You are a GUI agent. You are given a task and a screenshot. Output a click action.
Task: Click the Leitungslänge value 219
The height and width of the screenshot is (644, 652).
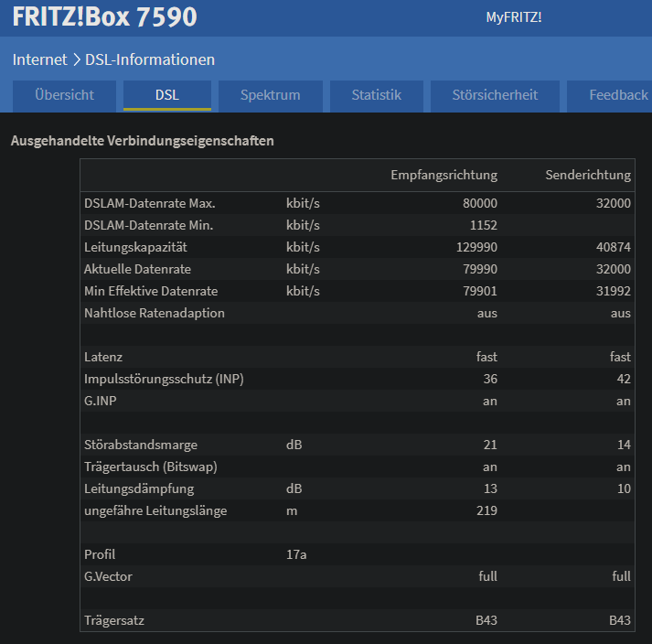coord(486,510)
